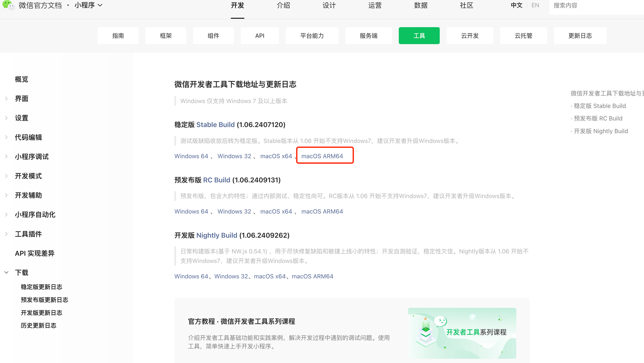This screenshot has height=363, width=644.
Task: Open the 指南 section button
Action: click(118, 36)
